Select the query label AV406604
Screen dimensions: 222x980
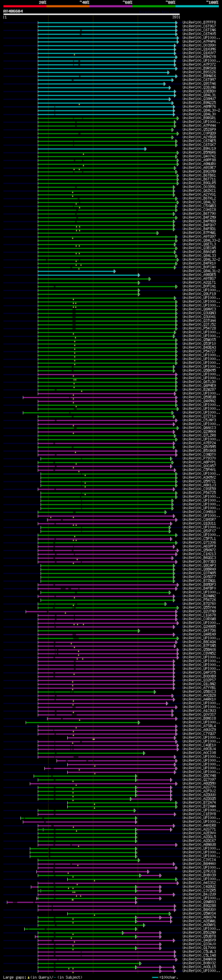point(13,11)
